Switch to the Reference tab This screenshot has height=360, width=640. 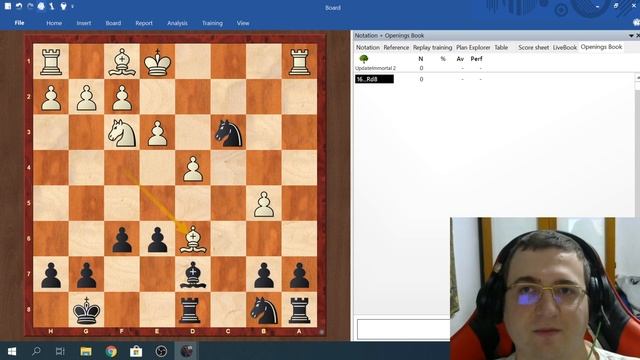[x=396, y=47]
